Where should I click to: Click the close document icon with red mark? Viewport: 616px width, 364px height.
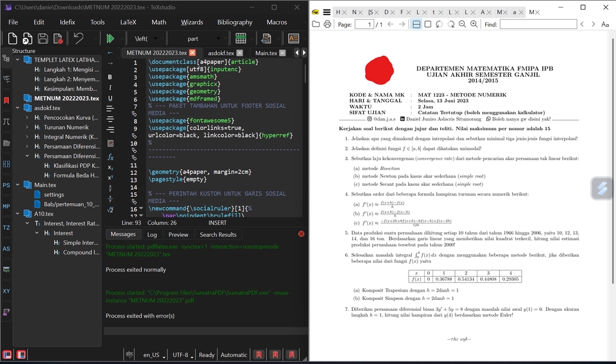(x=58, y=38)
